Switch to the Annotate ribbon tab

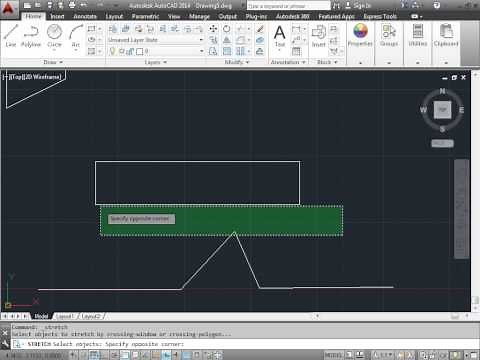[85, 16]
